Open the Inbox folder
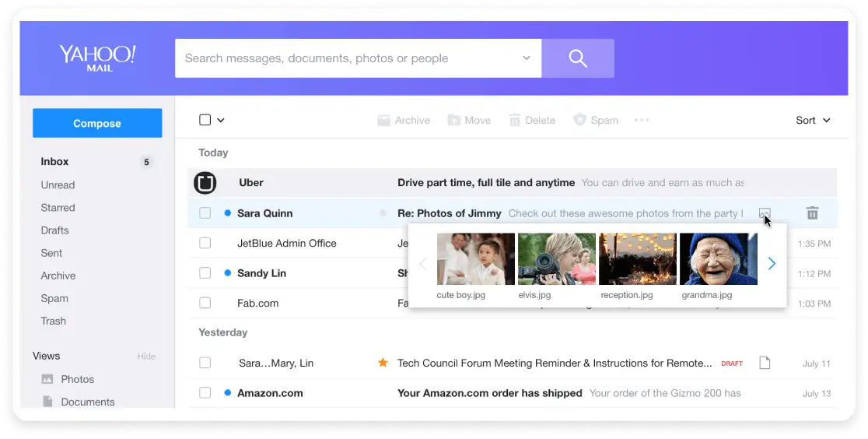The width and height of the screenshot is (868, 439). coord(54,161)
